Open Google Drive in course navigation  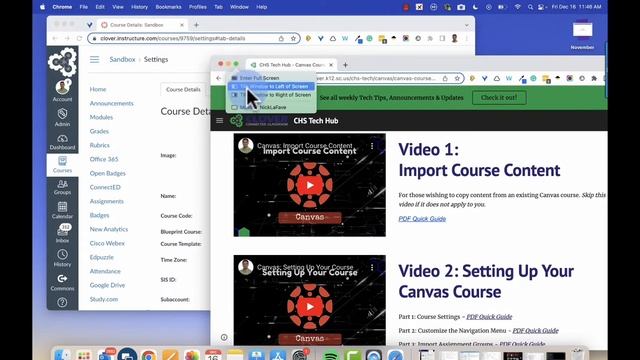[x=107, y=285]
